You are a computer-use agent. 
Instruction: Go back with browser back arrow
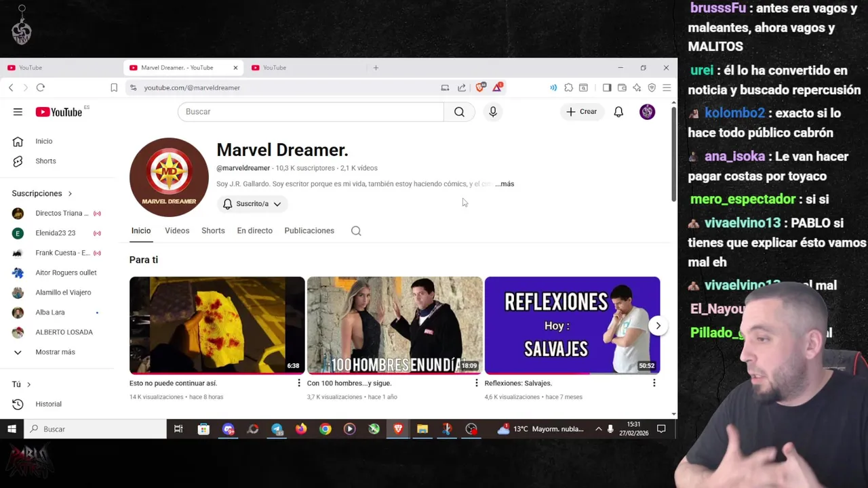(x=11, y=87)
